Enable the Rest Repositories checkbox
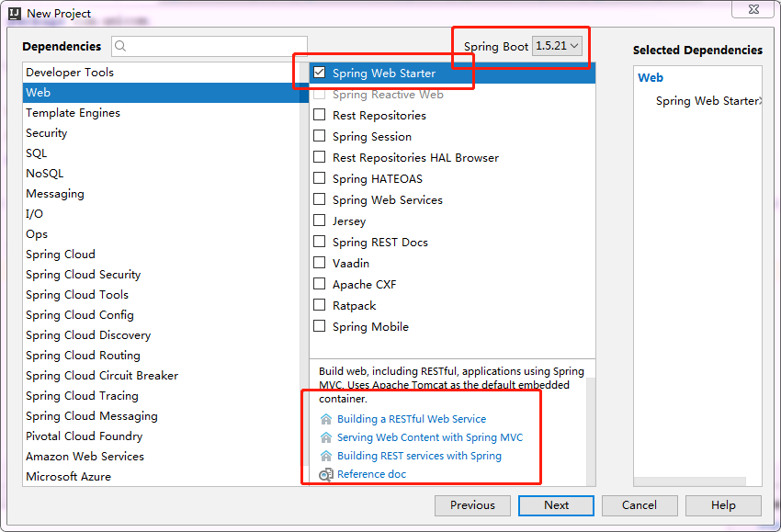Viewport: 781px width, 532px height. point(319,115)
